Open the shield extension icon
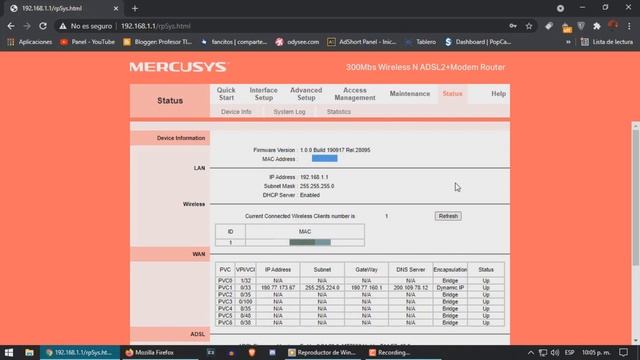The height and width of the screenshot is (360, 640). pos(581,26)
